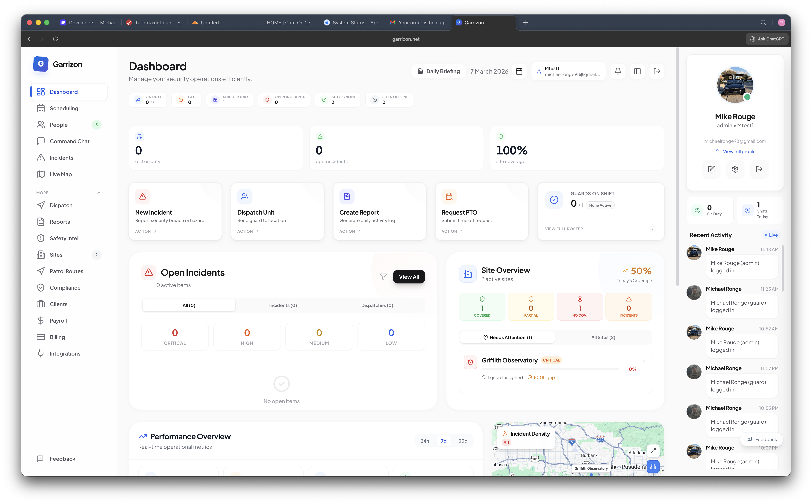This screenshot has height=504, width=812.
Task: Collapse the MORE section in sidebar
Action: tap(99, 192)
